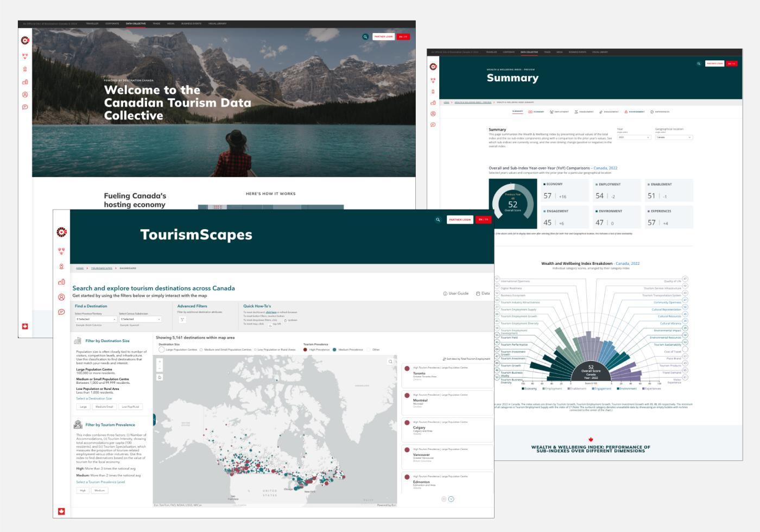Open the User Guide link
Screen dimensions: 760x532
[x=456, y=294]
